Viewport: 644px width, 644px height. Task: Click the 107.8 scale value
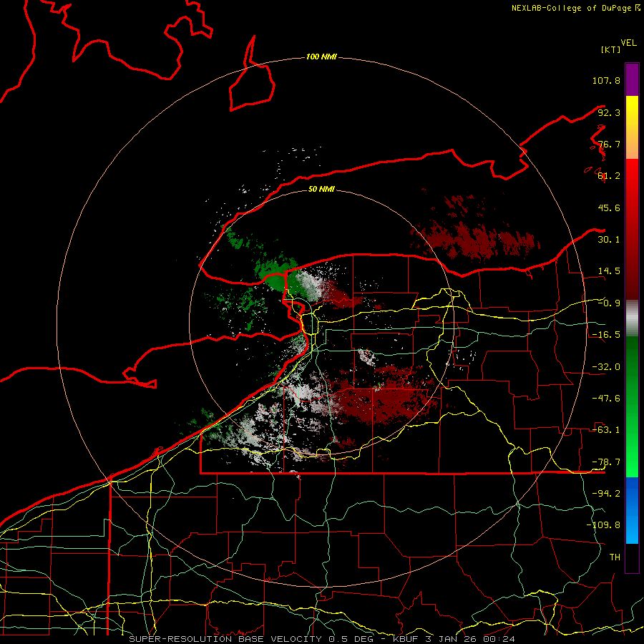pyautogui.click(x=606, y=80)
